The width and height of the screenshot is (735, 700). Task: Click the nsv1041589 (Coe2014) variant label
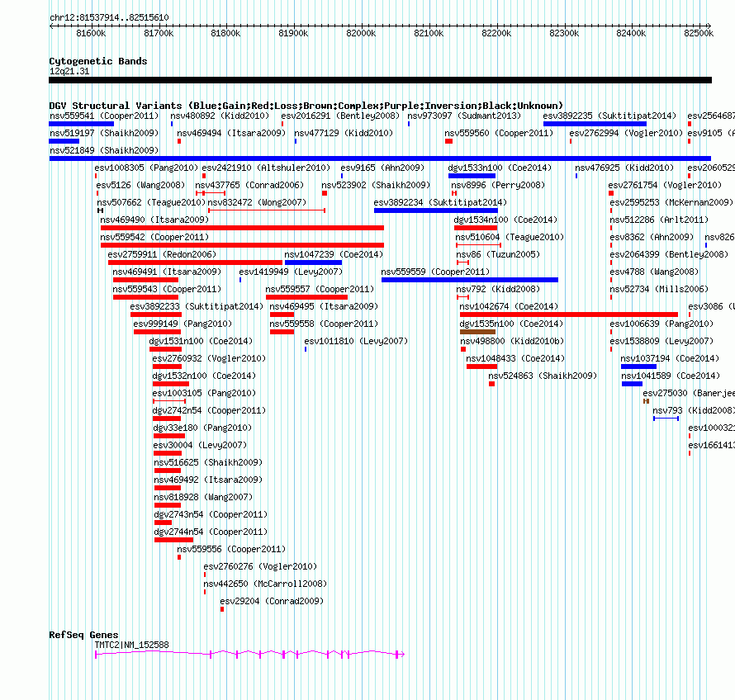671,376
